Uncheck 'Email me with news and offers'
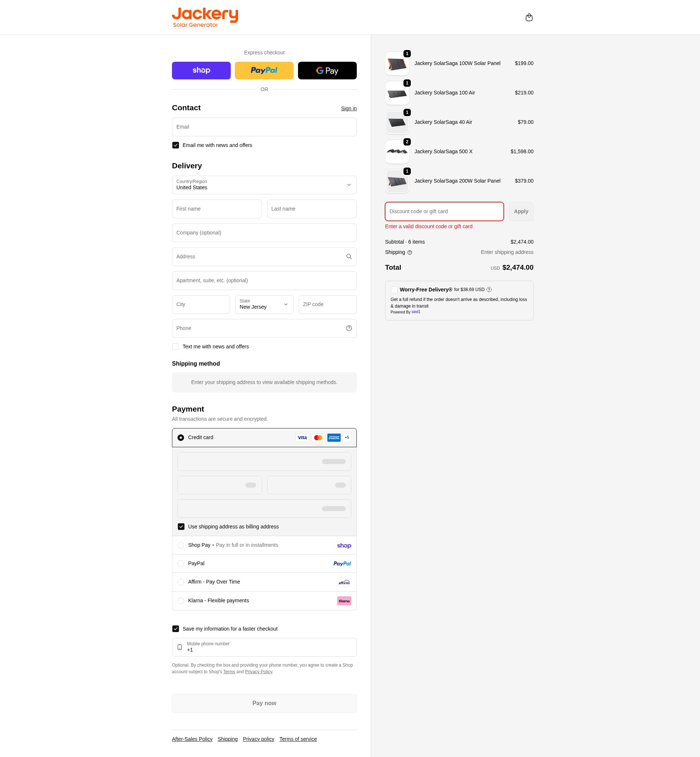700x757 pixels. pyautogui.click(x=175, y=145)
